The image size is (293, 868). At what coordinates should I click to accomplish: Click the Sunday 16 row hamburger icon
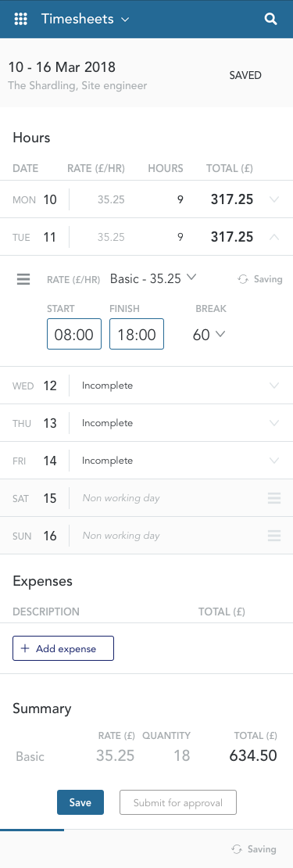point(274,536)
